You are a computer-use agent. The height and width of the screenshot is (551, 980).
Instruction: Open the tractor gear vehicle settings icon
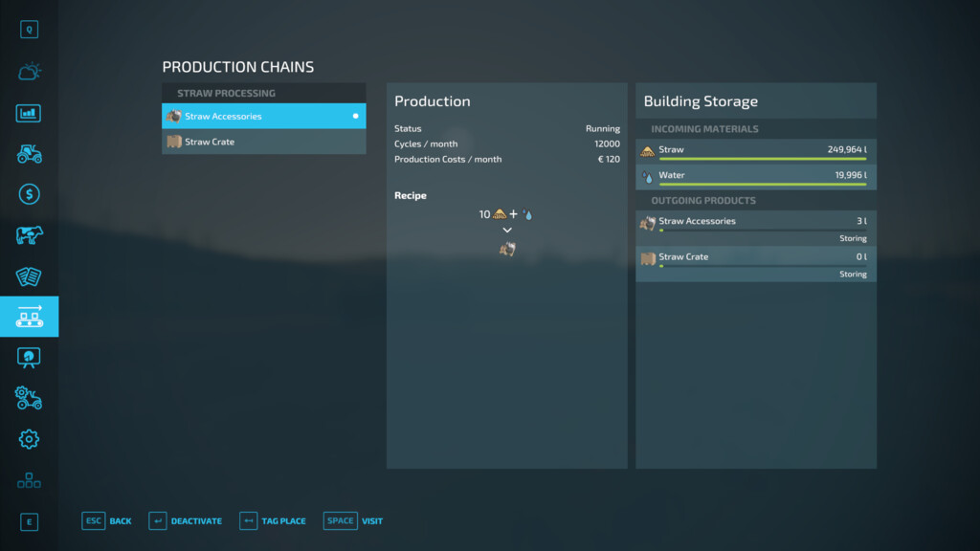pyautogui.click(x=29, y=398)
